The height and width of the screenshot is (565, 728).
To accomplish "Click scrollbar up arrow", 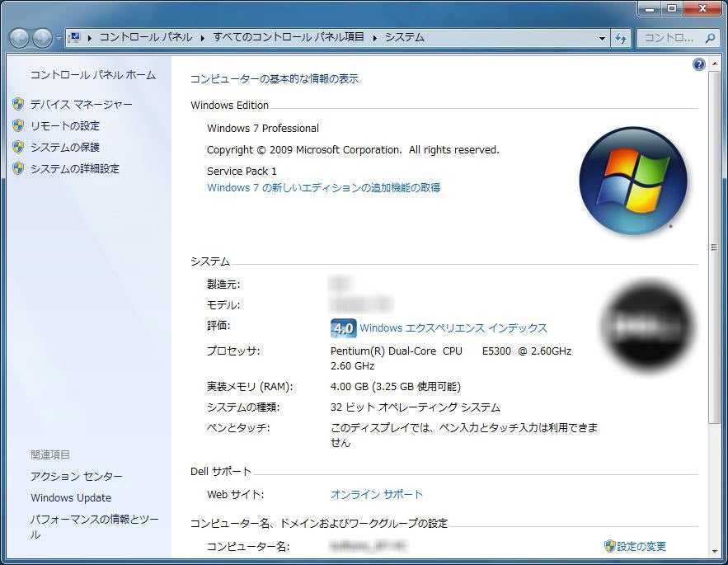I will (714, 63).
